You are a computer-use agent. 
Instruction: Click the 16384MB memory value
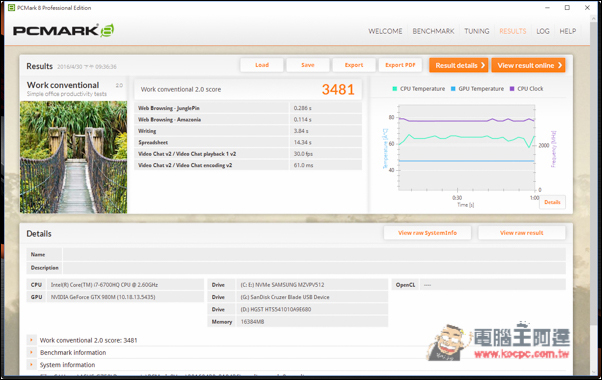(x=312, y=322)
